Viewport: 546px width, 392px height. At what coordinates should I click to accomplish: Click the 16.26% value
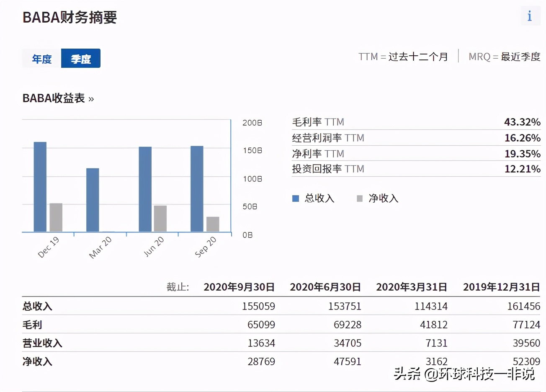click(522, 138)
